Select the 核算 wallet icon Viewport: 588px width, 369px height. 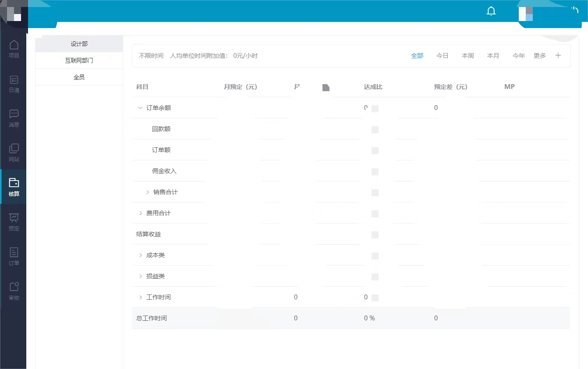14,183
